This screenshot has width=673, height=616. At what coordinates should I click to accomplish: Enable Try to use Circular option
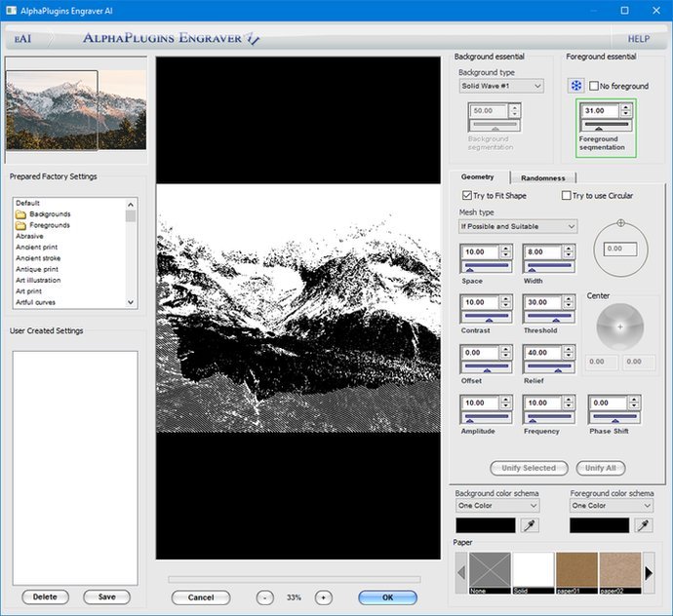(566, 196)
